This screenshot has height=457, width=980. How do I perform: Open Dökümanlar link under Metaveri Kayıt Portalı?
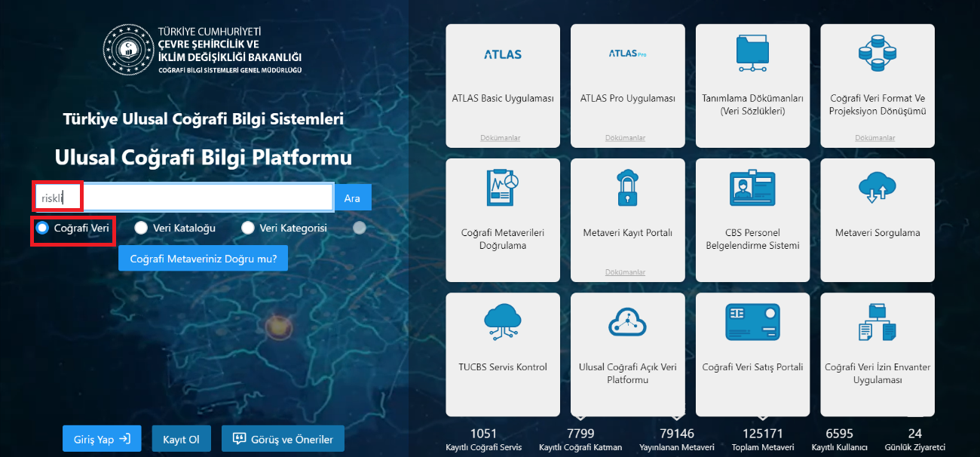coord(626,272)
